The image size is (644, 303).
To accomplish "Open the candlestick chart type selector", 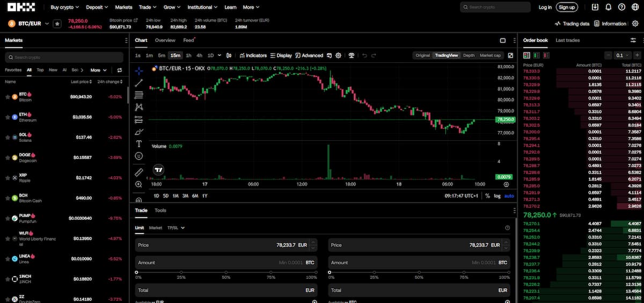I will tap(229, 55).
